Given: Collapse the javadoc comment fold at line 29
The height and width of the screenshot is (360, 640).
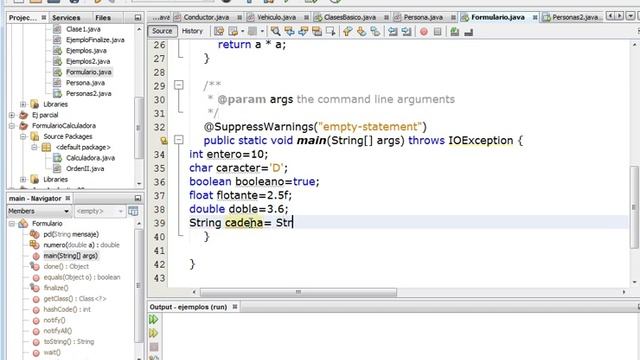Looking at the screenshot, I should pos(178,85).
